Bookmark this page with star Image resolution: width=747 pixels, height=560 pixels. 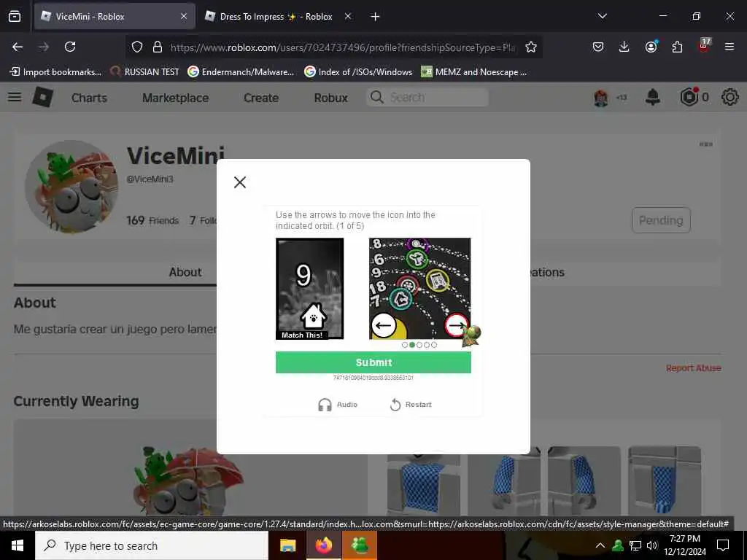531,47
